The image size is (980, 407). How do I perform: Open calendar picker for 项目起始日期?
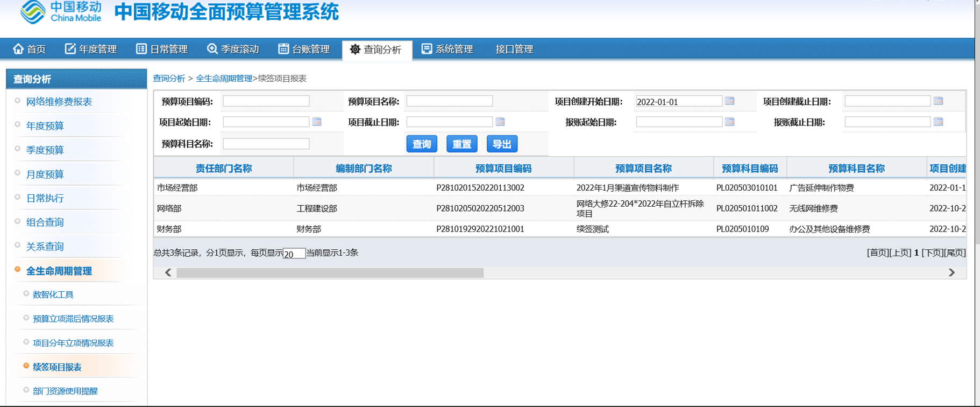coord(317,122)
